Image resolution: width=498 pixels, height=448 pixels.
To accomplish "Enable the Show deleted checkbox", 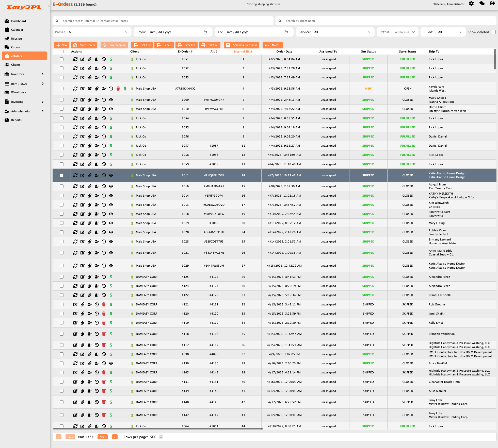I will [493, 32].
